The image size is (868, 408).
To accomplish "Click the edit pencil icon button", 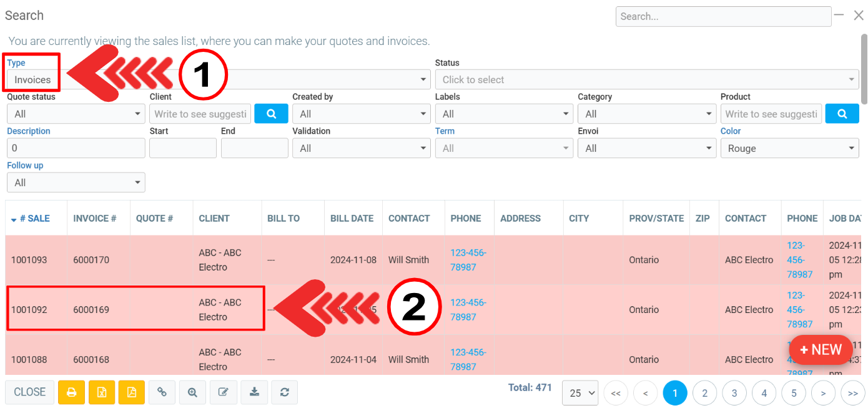I will point(224,392).
